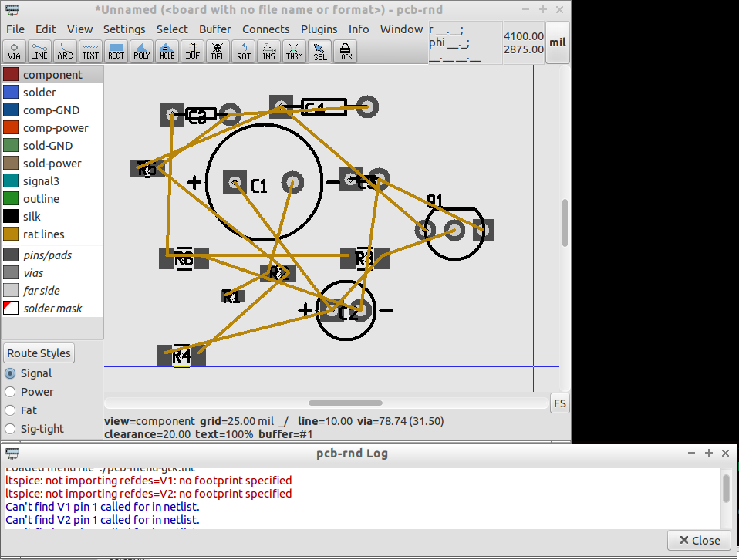Image resolution: width=739 pixels, height=560 pixels.
Task: Open the Plugins menu
Action: (x=319, y=29)
